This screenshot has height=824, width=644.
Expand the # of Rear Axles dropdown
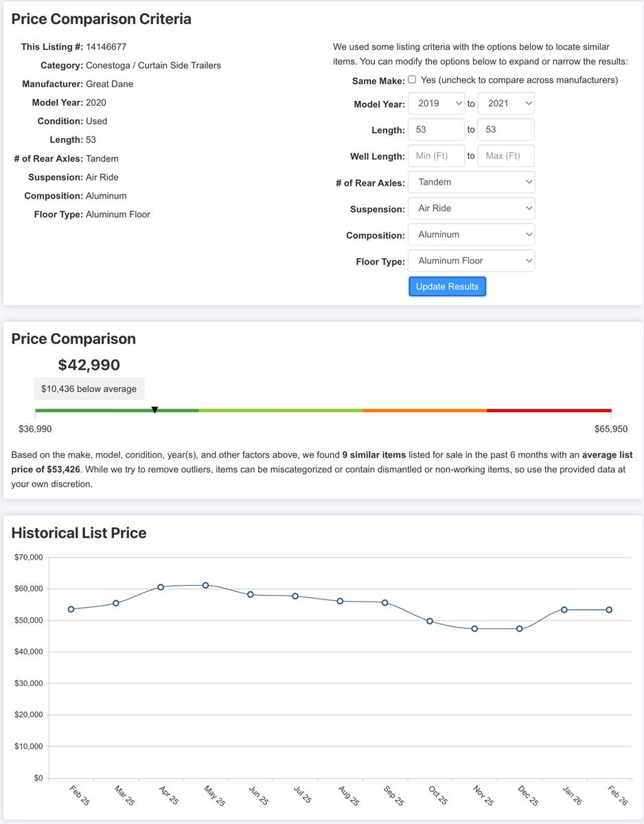471,182
